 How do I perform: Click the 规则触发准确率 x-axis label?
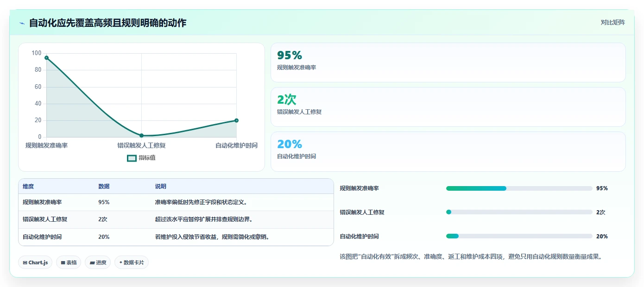pyautogui.click(x=46, y=145)
